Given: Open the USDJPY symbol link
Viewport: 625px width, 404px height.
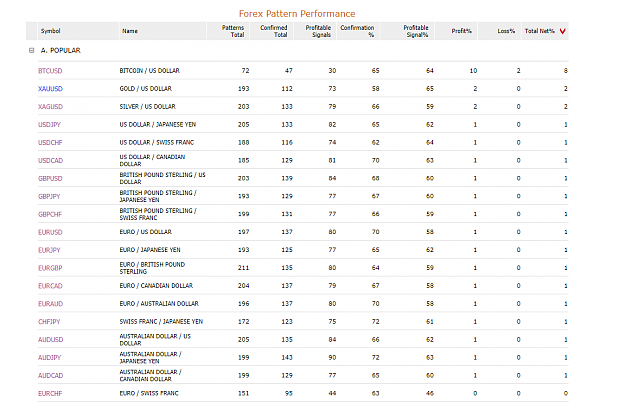Looking at the screenshot, I should click(x=49, y=125).
